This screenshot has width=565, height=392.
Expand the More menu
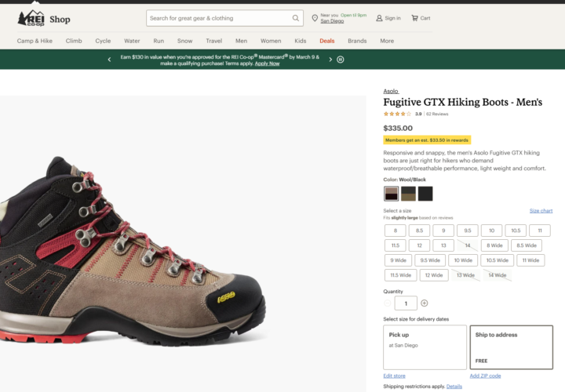(387, 41)
